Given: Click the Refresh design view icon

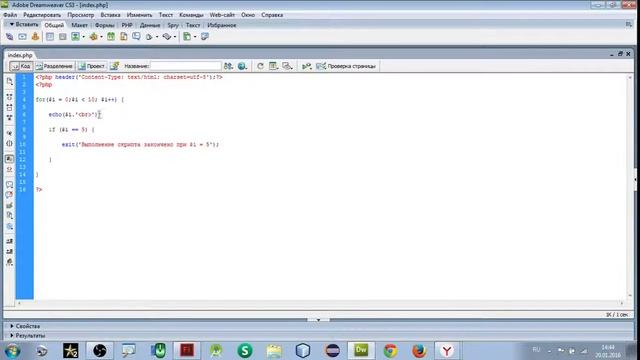Looking at the screenshot, I should coord(260,66).
